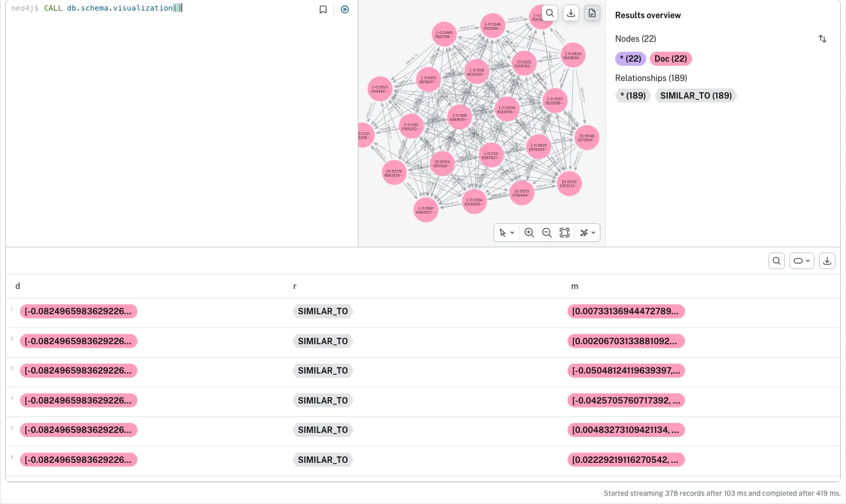Click the 'd' column header
The height and width of the screenshot is (504, 846).
(x=18, y=286)
